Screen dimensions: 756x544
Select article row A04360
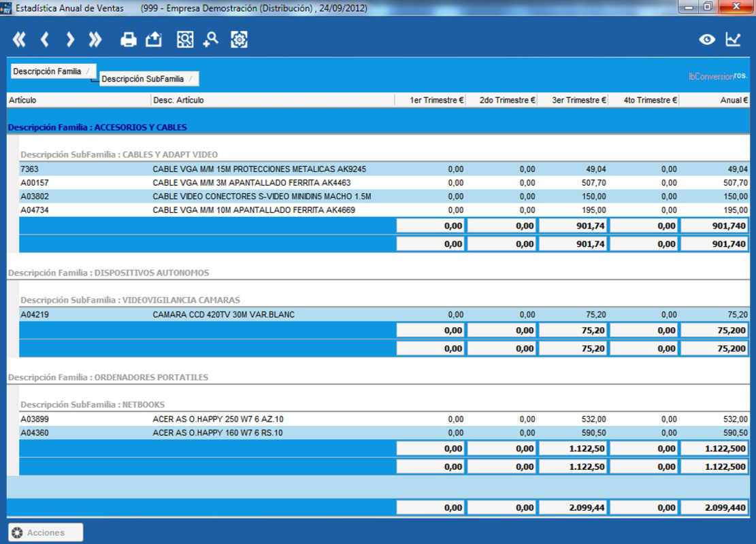384,432
